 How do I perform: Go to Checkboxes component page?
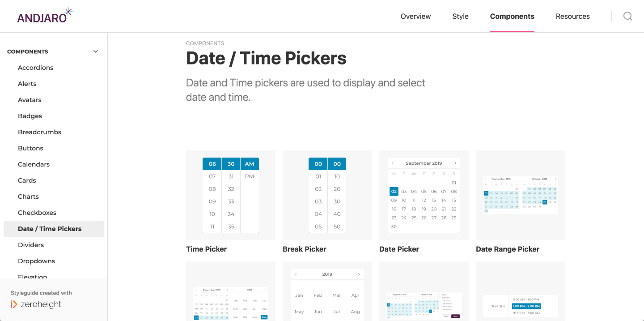[x=37, y=213]
